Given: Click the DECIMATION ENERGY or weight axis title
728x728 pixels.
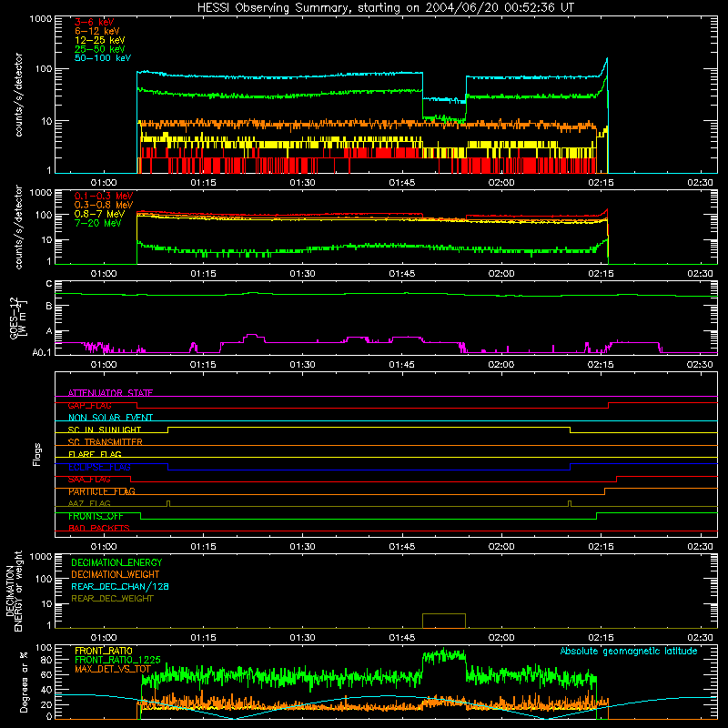Looking at the screenshot, I should coord(14,591).
